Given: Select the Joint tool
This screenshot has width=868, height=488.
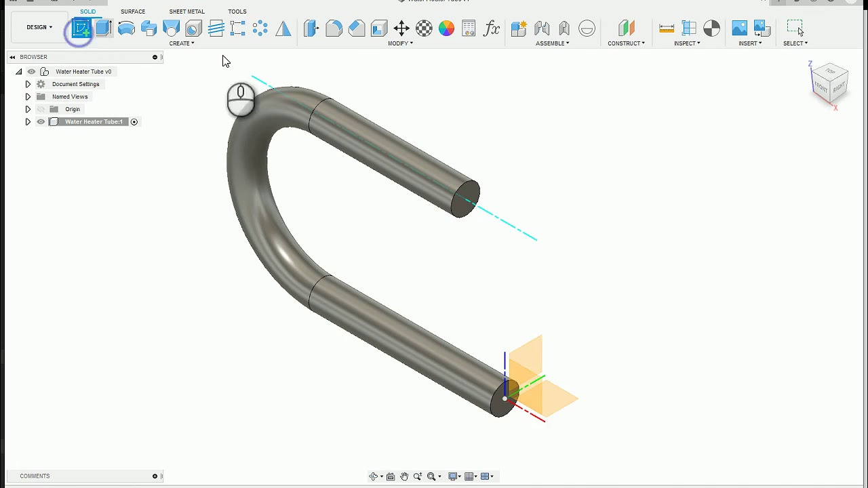Looking at the screenshot, I should pos(542,28).
